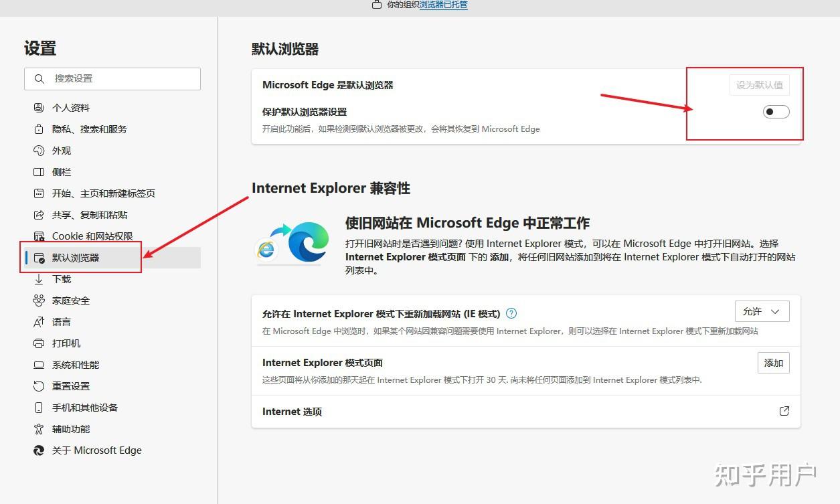
Task: Toggle 保护默认浏览器设置 switch
Action: pyautogui.click(x=776, y=112)
